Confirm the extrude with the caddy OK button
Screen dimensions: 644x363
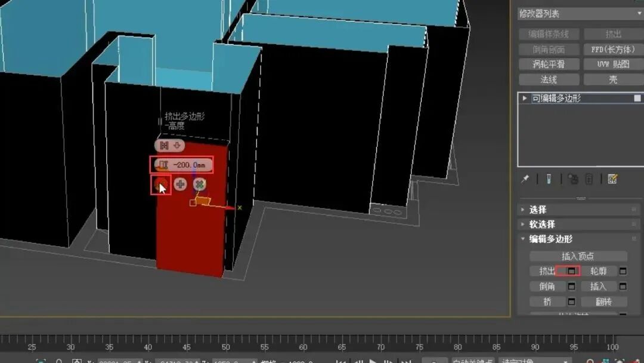(x=160, y=184)
